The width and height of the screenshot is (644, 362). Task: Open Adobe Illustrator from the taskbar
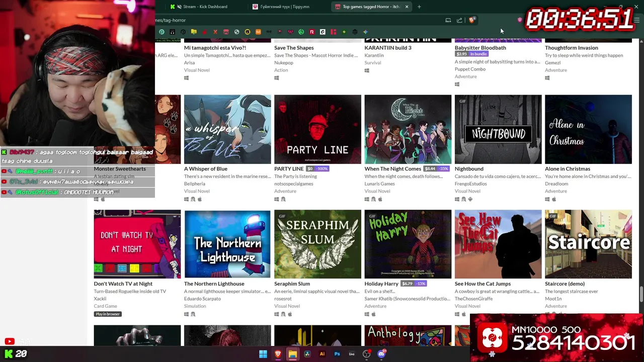coord(322,354)
